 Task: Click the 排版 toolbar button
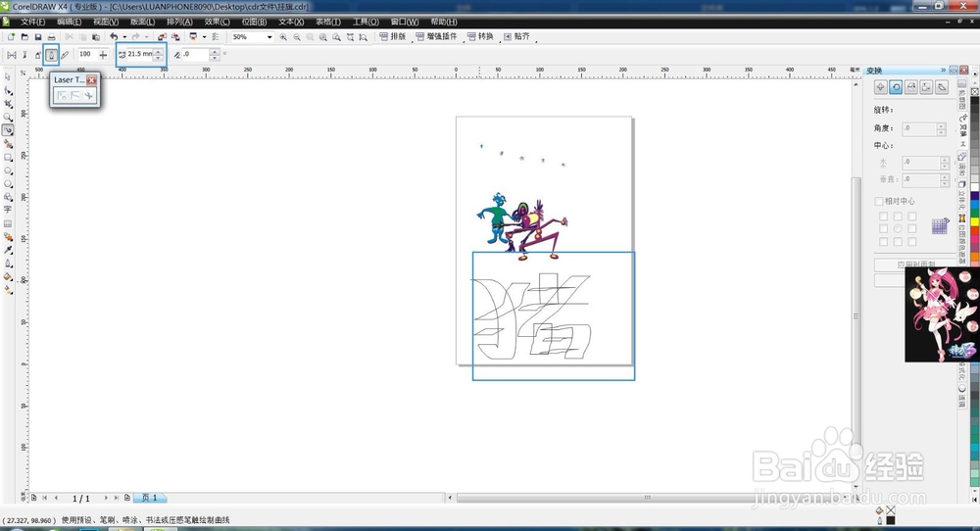(393, 37)
